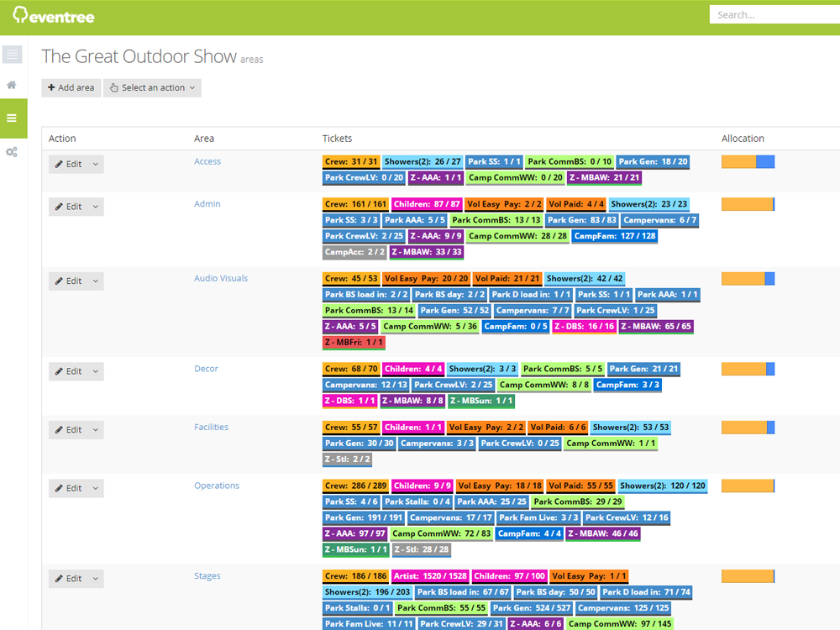Open the Access area link
The height and width of the screenshot is (630, 840).
click(207, 160)
